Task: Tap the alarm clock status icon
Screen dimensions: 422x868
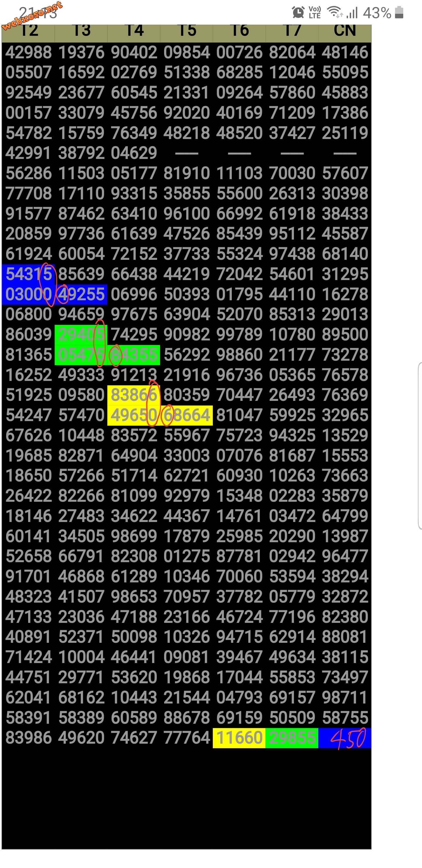Action: point(298,13)
